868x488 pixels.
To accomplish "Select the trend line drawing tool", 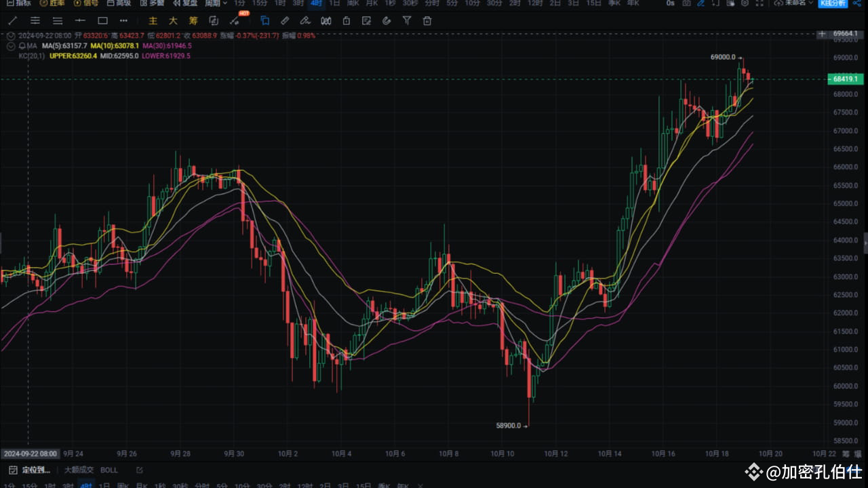I will 12,21.
